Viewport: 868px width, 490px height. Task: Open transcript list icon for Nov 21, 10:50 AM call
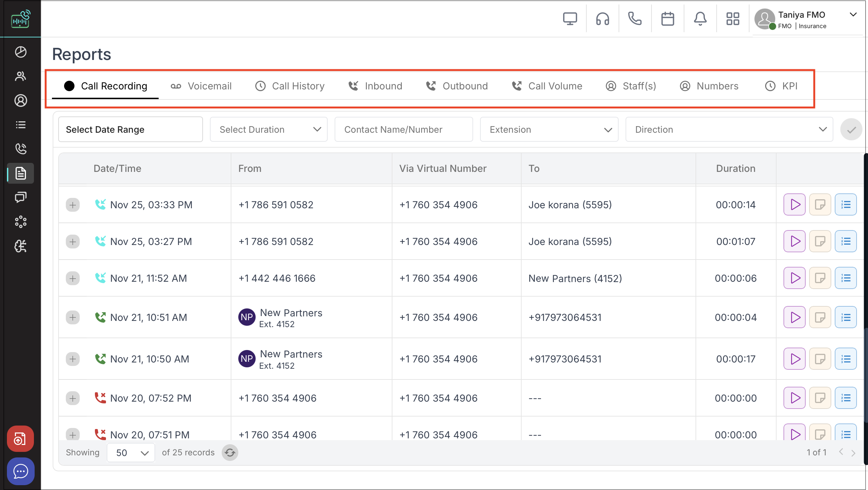coord(845,359)
